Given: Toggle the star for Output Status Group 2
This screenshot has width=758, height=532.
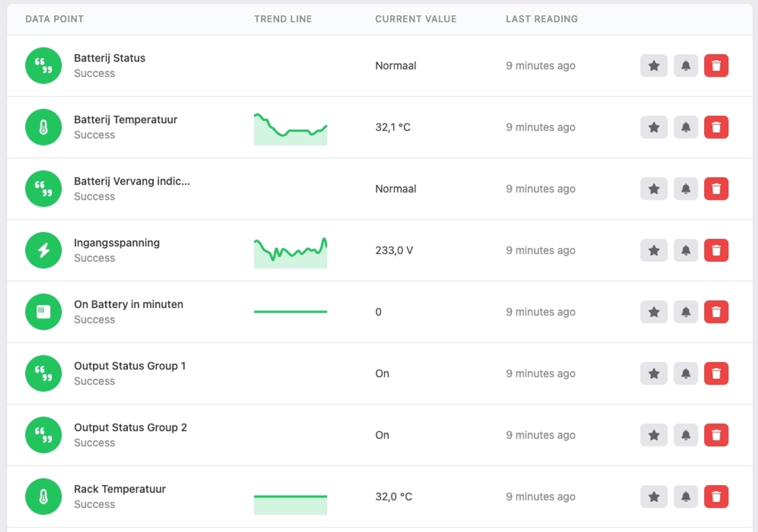Looking at the screenshot, I should [x=654, y=435].
